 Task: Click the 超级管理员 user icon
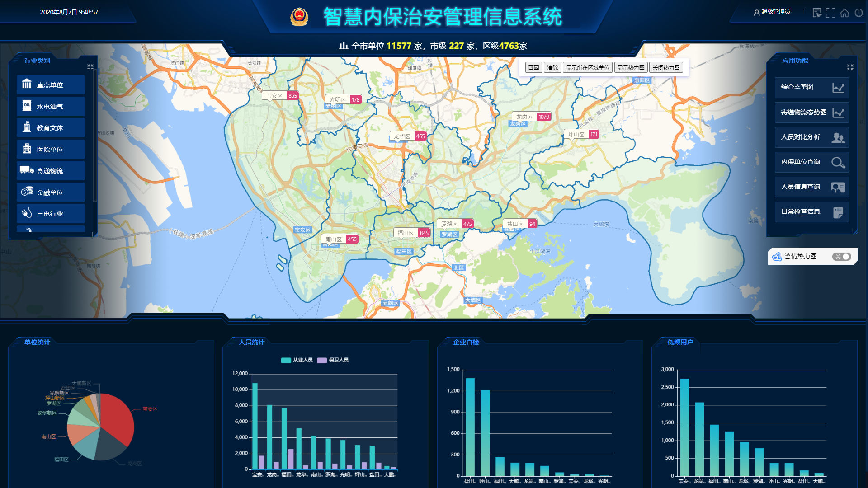(756, 13)
